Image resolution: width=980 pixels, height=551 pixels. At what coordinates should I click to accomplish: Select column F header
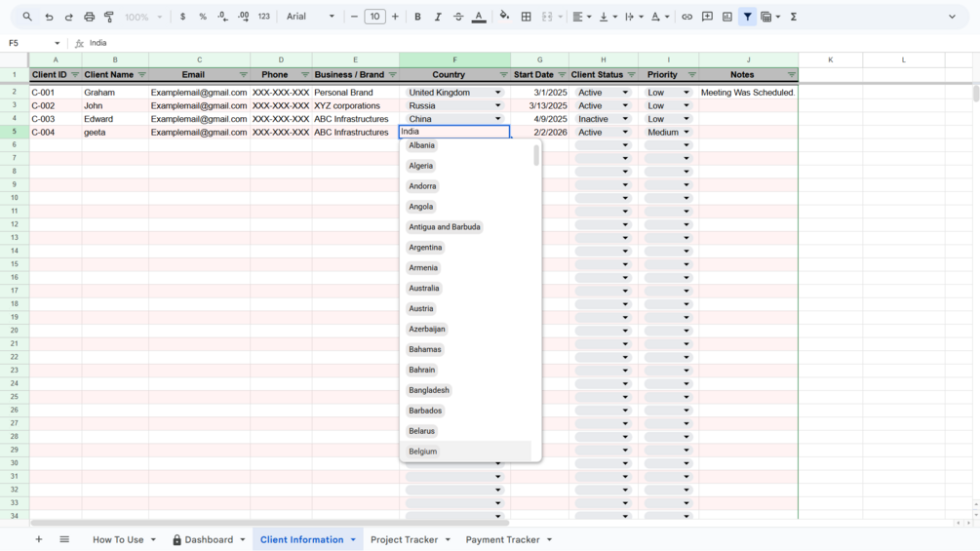click(454, 59)
